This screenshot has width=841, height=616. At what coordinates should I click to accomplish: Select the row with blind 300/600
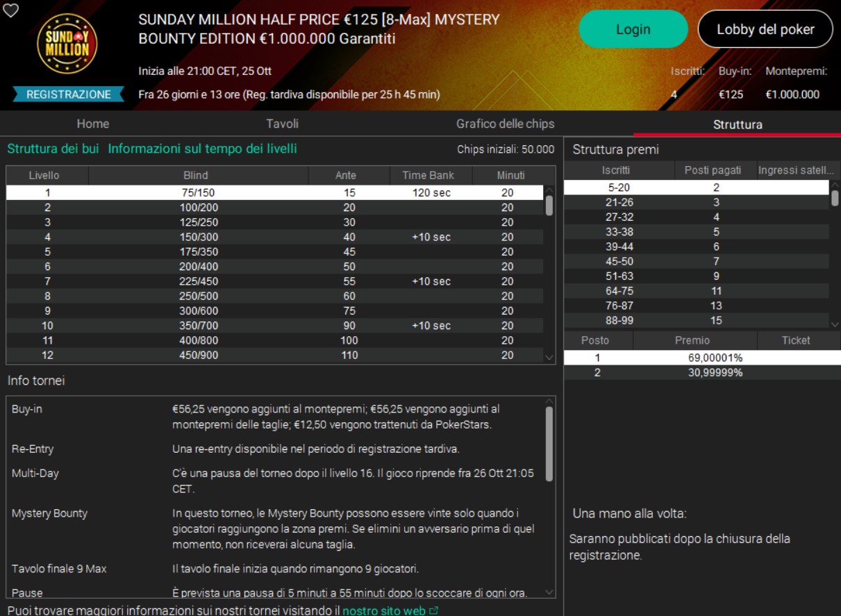275,311
